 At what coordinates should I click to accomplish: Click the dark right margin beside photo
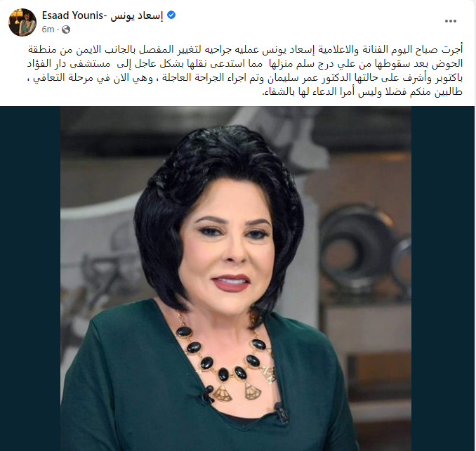click(443, 278)
